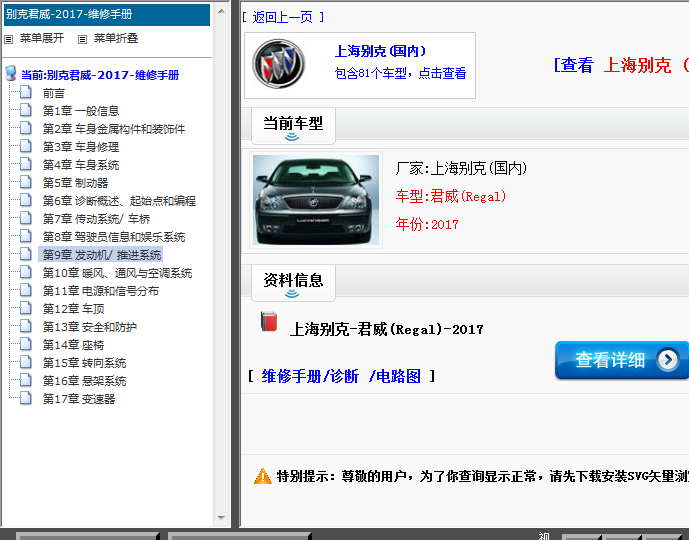The width and height of the screenshot is (689, 540).
Task: Click 菜单展开 to expand all menus
Action: [42, 38]
